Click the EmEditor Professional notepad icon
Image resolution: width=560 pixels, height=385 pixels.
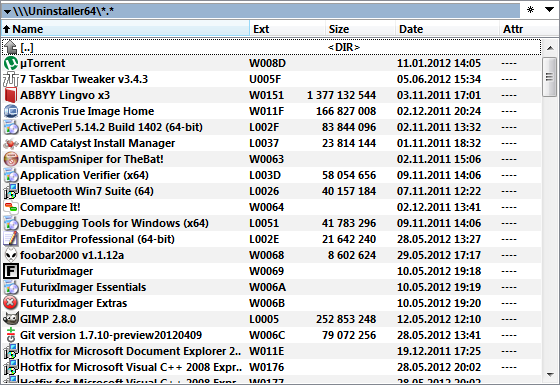point(11,239)
